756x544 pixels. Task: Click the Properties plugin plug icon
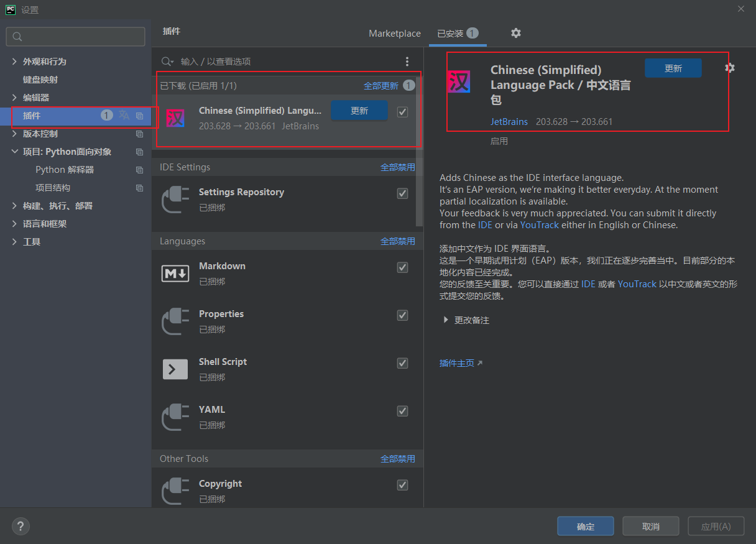[x=175, y=321]
